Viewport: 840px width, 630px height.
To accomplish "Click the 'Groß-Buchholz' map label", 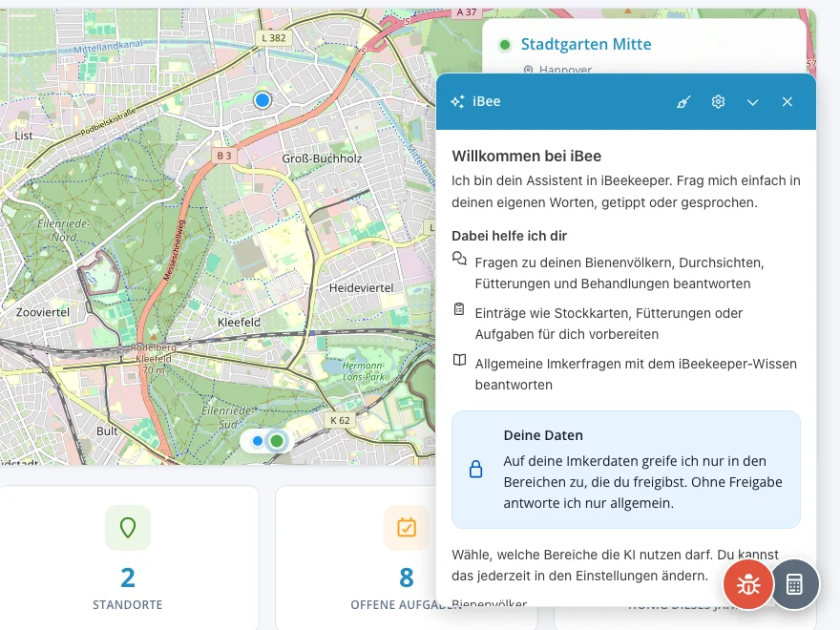I will pyautogui.click(x=322, y=158).
